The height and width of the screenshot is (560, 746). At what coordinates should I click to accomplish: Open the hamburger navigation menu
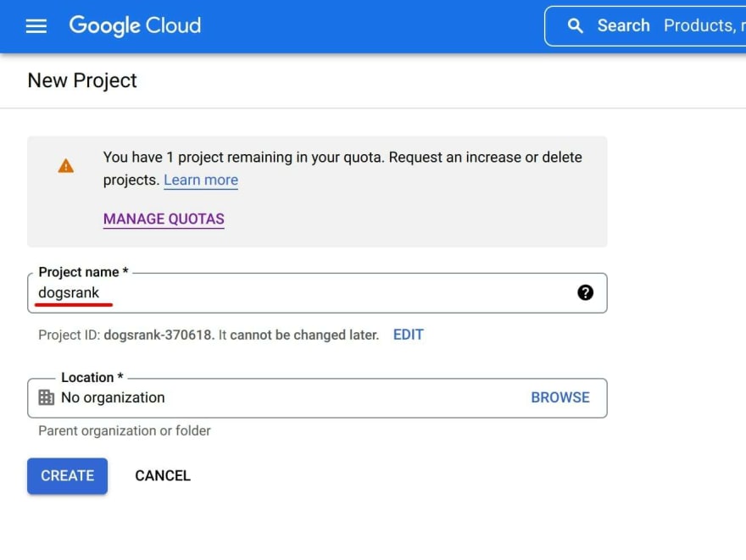pyautogui.click(x=36, y=26)
